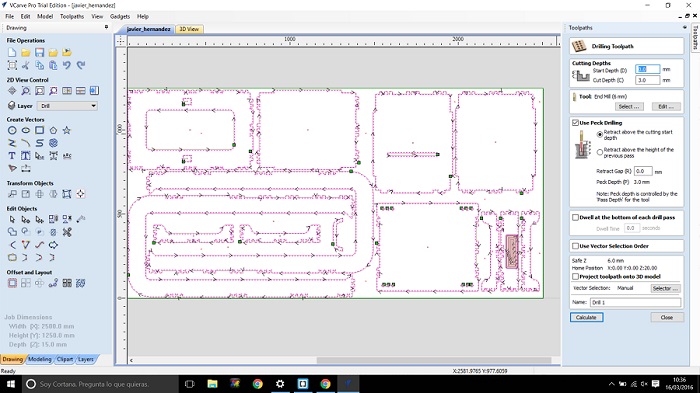
Task: Open the Nest parts tool
Action: coord(80,283)
